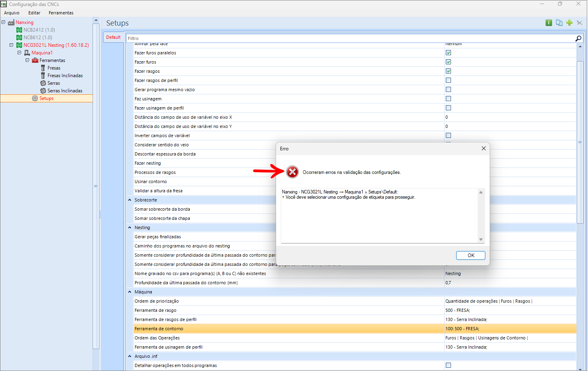Click the Maquina1 machine icon

click(x=27, y=53)
